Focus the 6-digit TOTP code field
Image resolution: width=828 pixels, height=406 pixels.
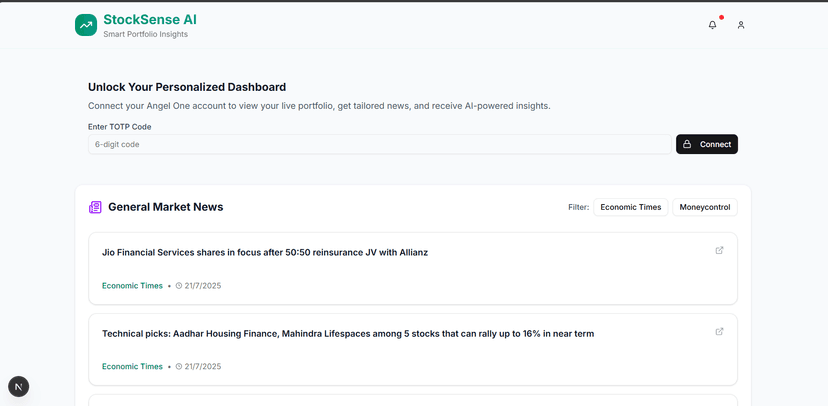pyautogui.click(x=379, y=144)
